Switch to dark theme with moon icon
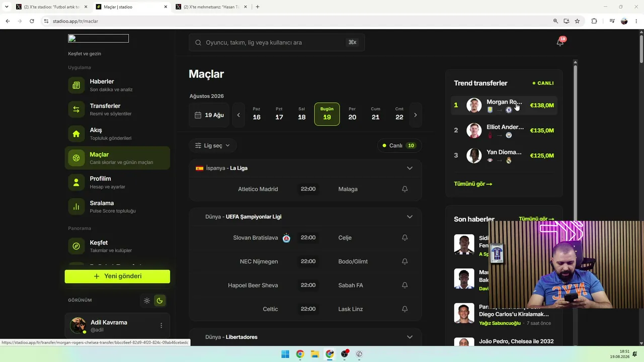 tap(159, 301)
